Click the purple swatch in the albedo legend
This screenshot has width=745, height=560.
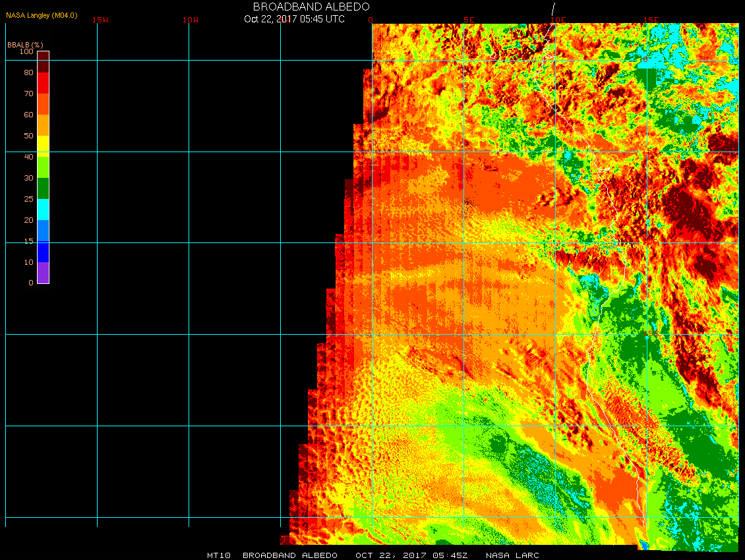[x=43, y=273]
